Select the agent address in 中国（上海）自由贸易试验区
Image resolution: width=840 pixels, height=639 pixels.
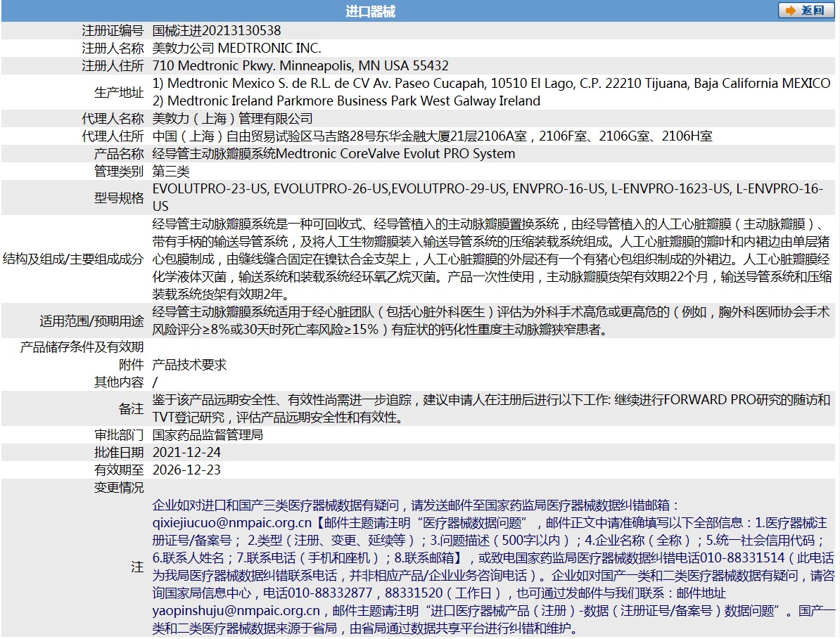point(433,136)
